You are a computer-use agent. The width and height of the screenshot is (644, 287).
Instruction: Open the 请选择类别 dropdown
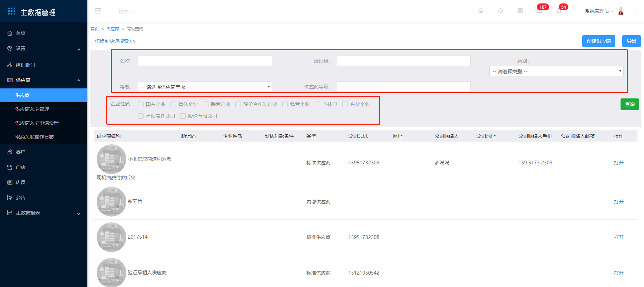(x=556, y=71)
